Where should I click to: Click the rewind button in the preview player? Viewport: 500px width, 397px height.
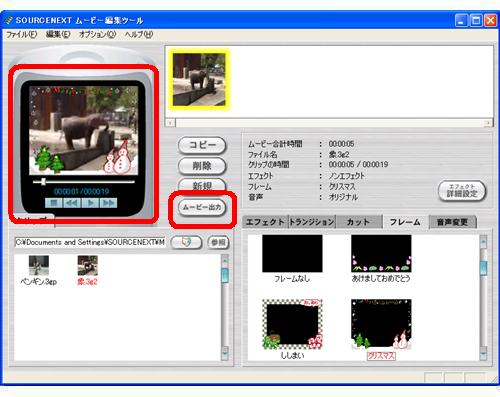pyautogui.click(x=72, y=203)
